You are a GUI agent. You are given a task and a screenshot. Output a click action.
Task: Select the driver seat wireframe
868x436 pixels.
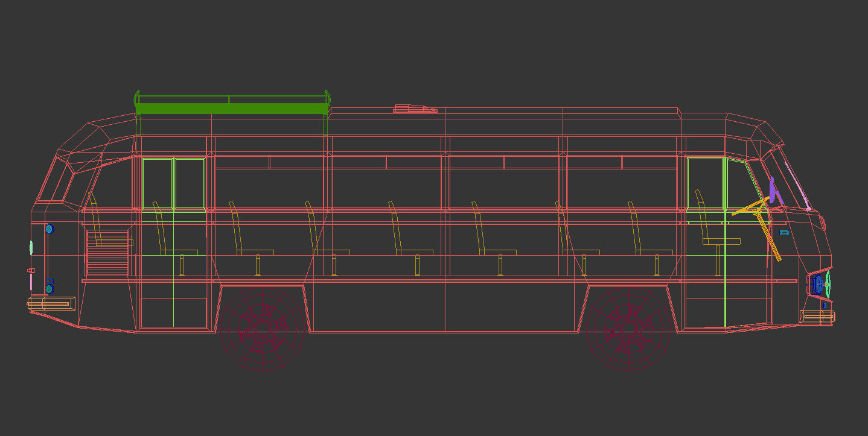coord(717,232)
